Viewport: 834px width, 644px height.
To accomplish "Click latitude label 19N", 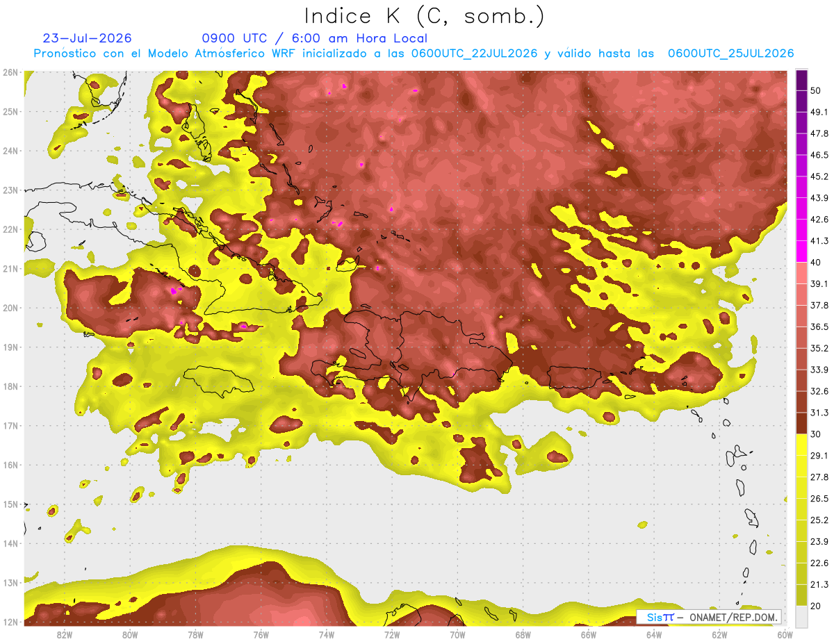I will [10, 347].
